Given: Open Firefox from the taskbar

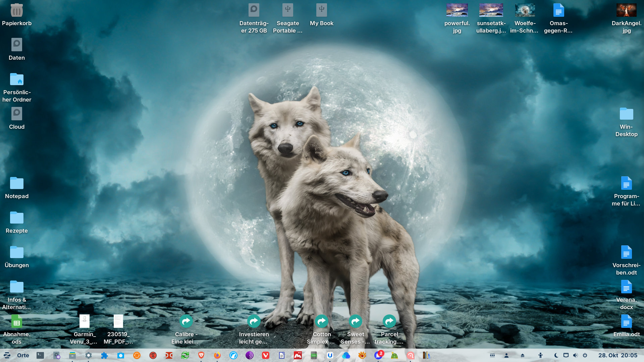Looking at the screenshot, I should coord(217,355).
